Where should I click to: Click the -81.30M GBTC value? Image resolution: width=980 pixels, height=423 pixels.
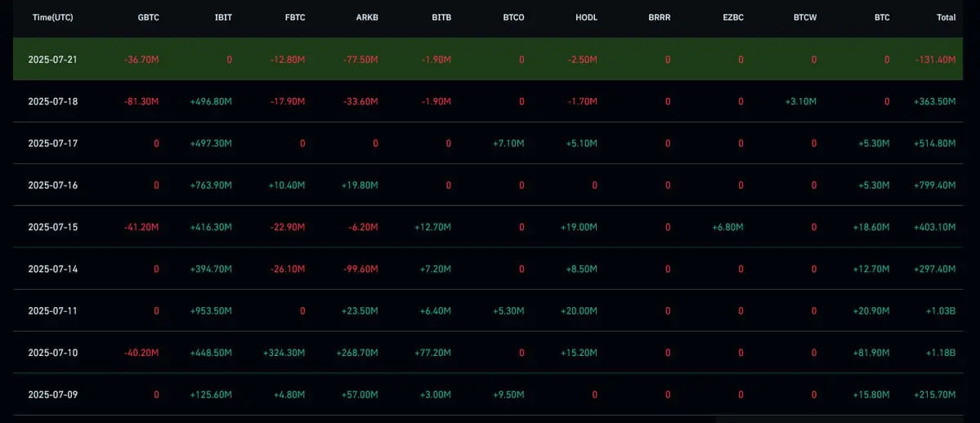(141, 101)
